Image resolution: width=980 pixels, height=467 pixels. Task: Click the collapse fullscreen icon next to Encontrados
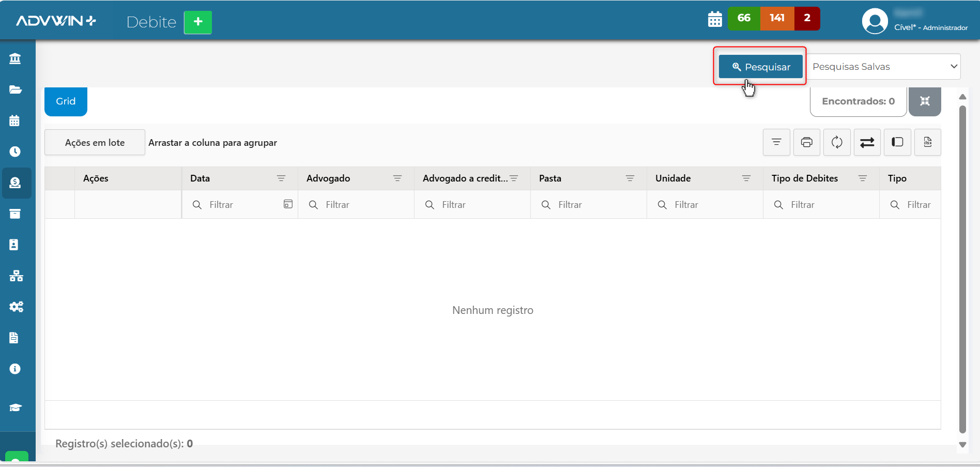pos(925,101)
